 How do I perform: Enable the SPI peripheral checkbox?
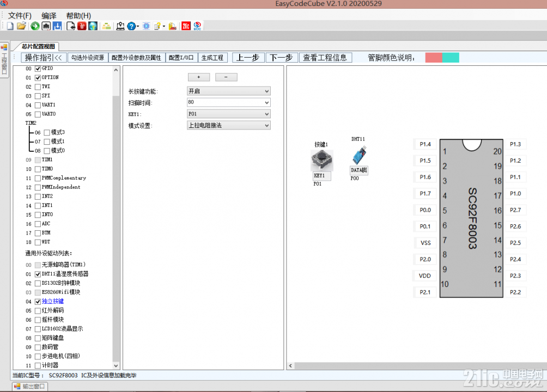(38, 96)
